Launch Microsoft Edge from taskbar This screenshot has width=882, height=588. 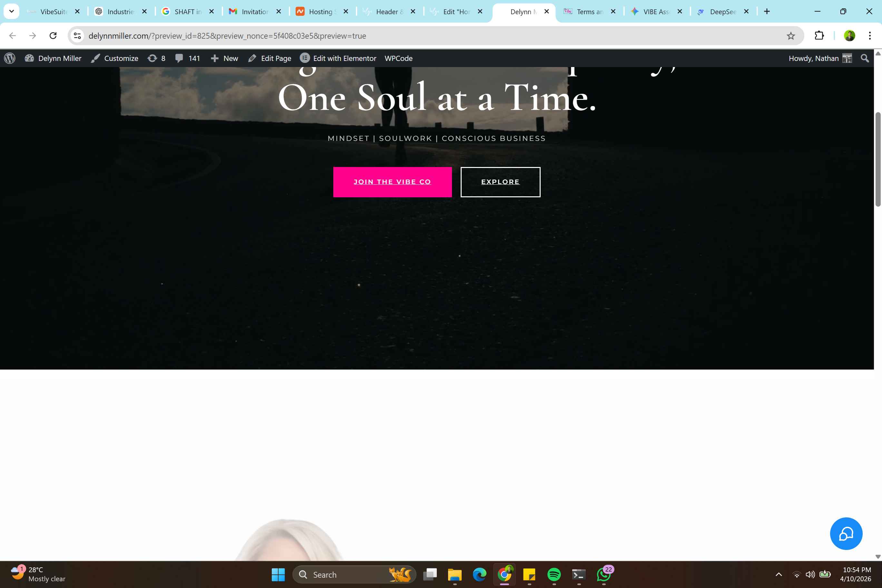[x=480, y=574]
